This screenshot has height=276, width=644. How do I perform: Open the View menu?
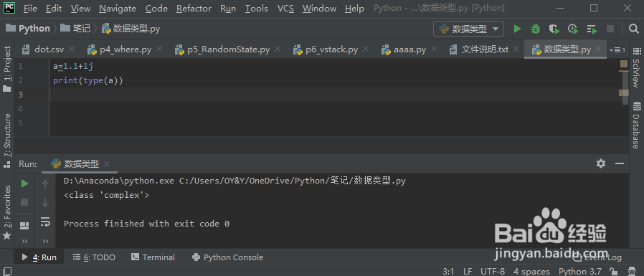tap(80, 8)
